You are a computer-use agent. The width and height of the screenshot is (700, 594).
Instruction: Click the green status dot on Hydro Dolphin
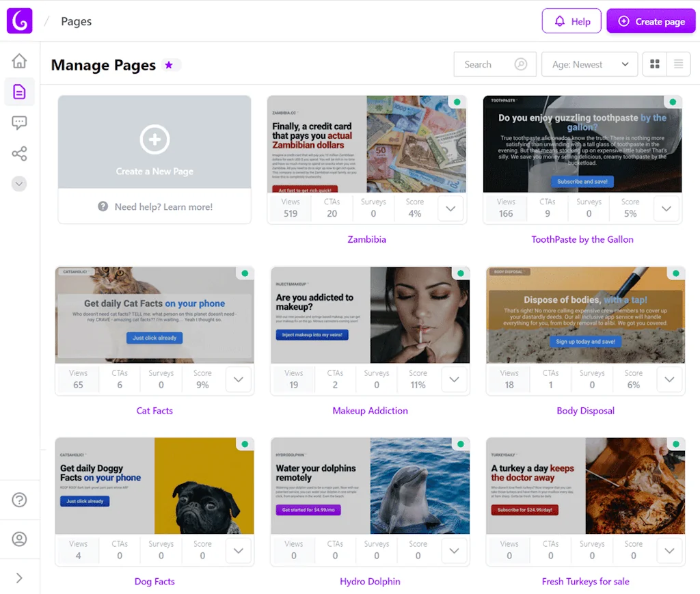(x=460, y=444)
